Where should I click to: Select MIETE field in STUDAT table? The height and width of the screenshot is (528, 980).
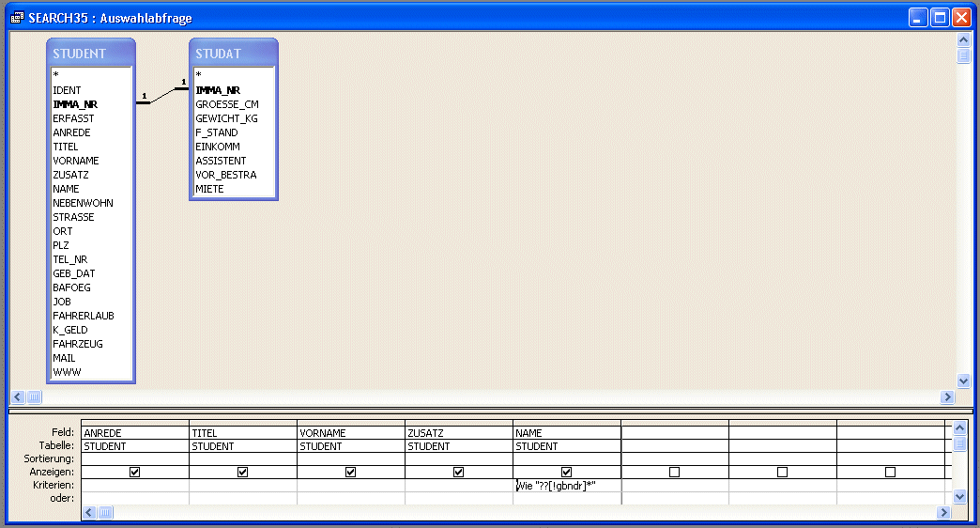coord(235,189)
